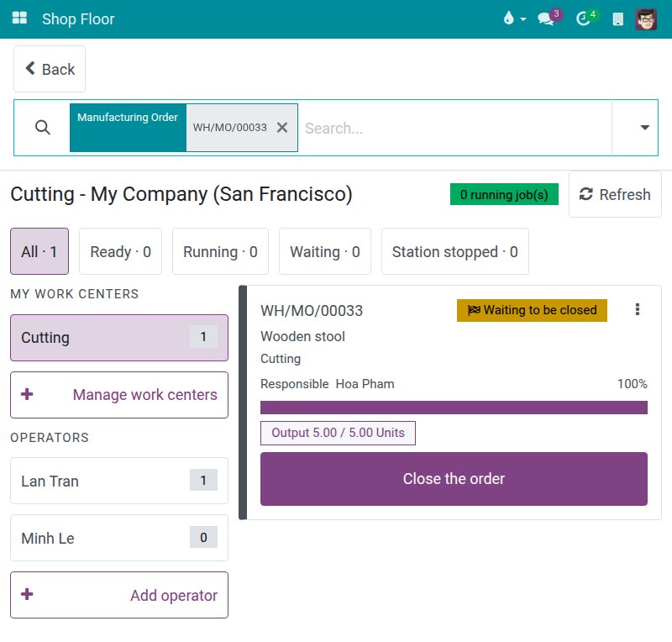The width and height of the screenshot is (672, 642).
Task: Remove the WH/MO/00033 filter facet
Action: coord(282,128)
